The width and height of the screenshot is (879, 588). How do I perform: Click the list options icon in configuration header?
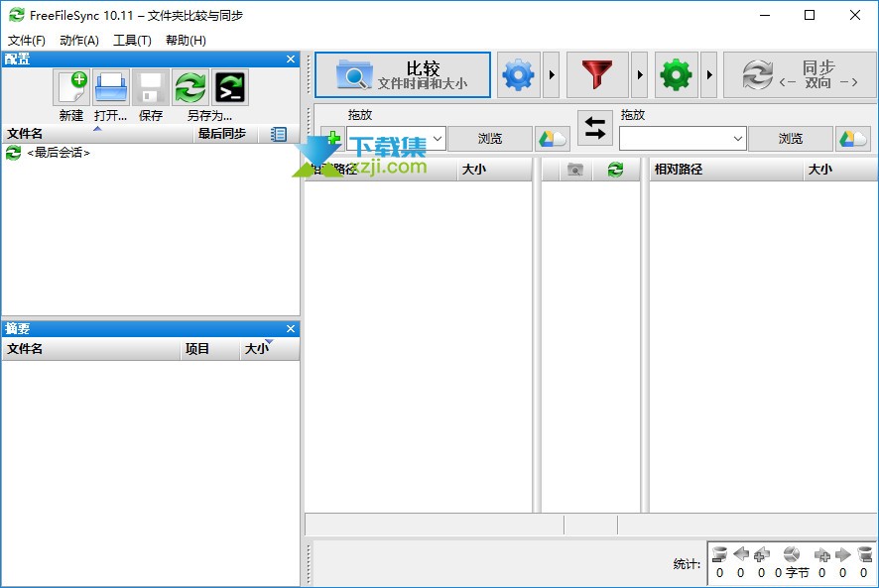(x=278, y=134)
